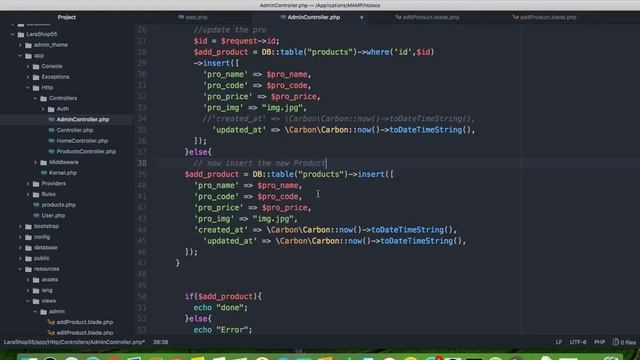
Task: Expand the admin_theme folder chevron
Action: click(x=20, y=45)
